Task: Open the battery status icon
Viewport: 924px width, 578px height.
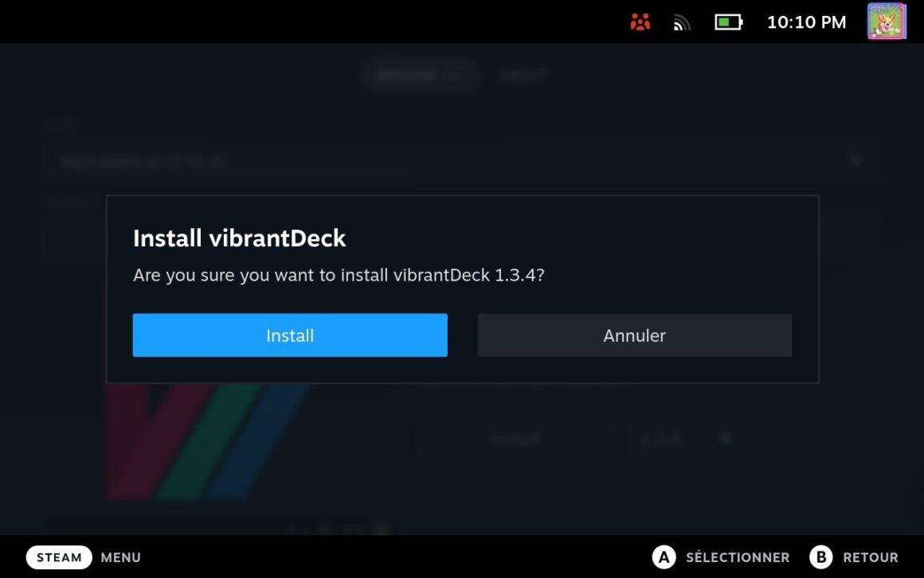Action: click(728, 22)
